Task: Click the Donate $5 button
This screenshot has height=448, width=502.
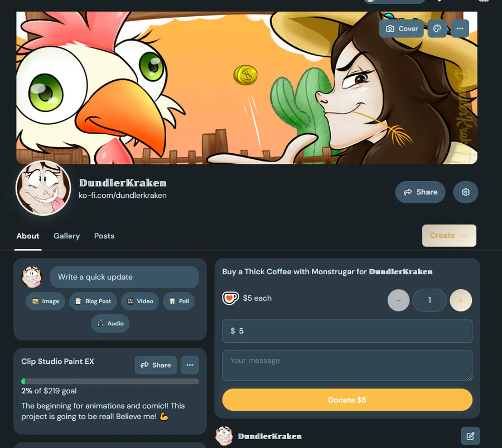Action: tap(347, 400)
